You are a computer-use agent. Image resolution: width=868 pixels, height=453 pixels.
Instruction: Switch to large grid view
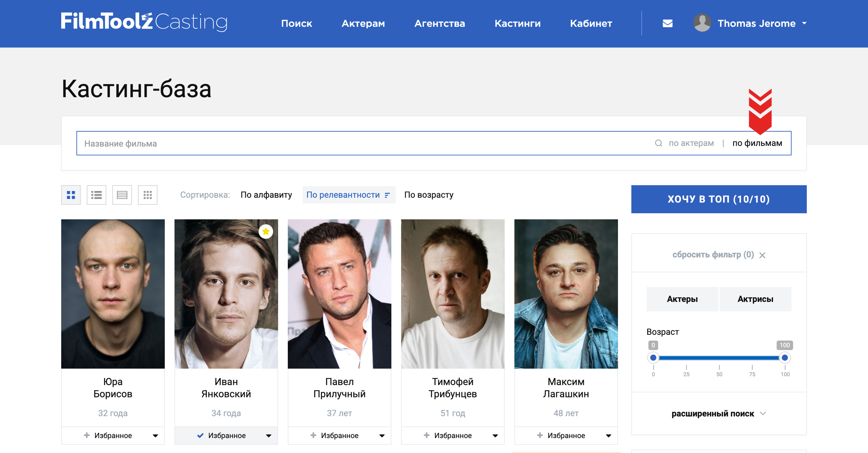click(71, 195)
